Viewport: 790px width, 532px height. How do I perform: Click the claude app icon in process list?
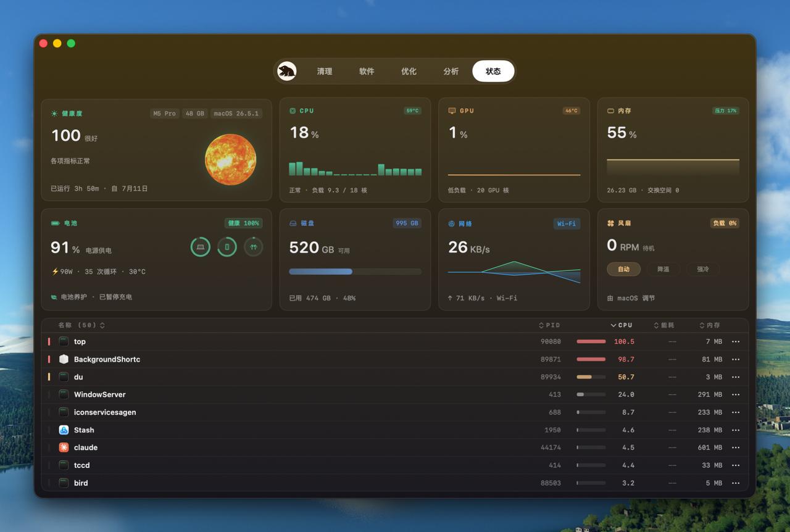pos(64,447)
